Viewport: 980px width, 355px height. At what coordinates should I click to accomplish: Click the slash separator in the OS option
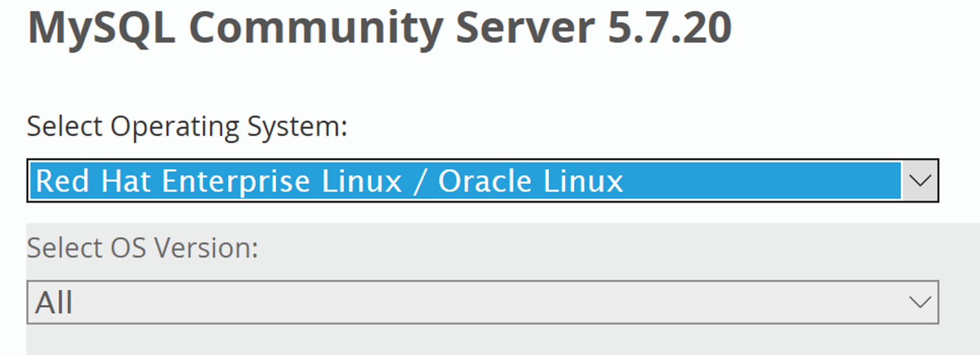click(x=419, y=181)
